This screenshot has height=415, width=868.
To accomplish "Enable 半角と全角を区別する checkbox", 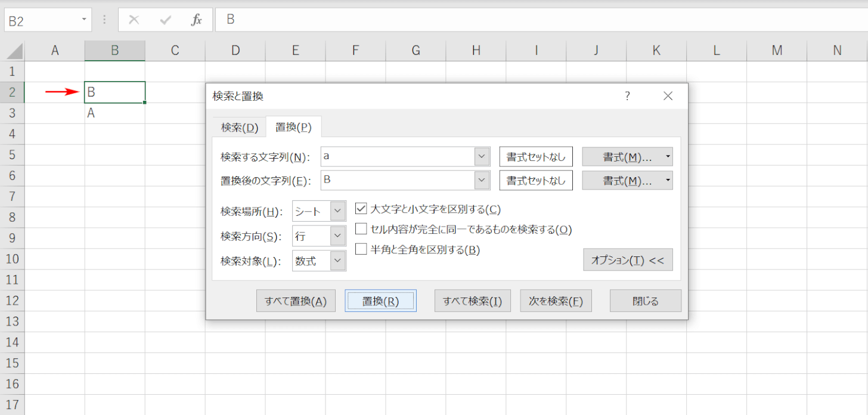I will click(x=361, y=249).
